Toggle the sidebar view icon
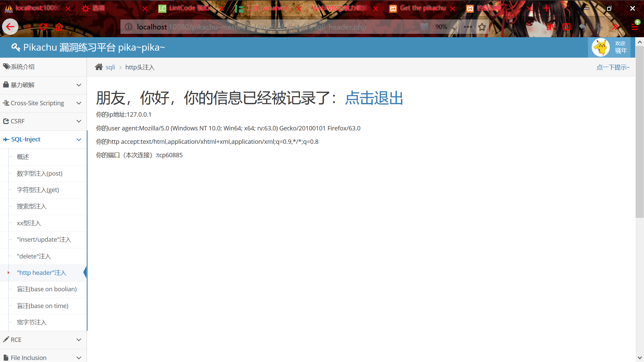 (x=567, y=27)
